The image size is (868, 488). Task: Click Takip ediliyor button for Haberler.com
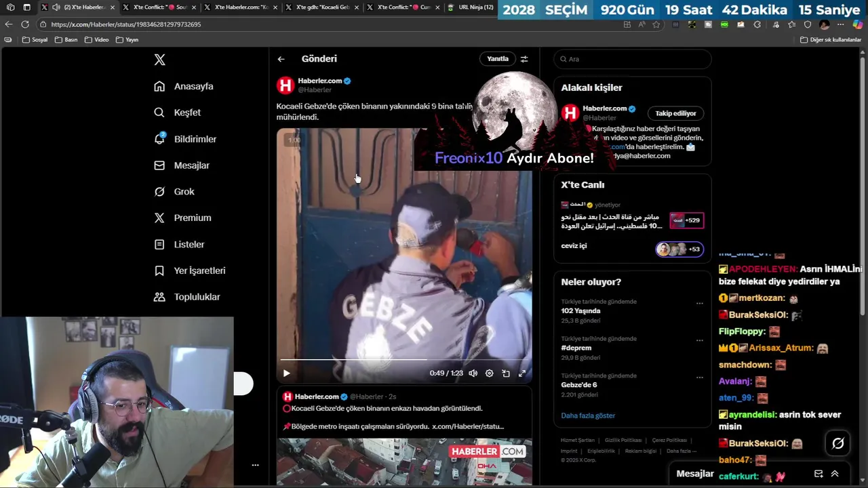tap(675, 113)
